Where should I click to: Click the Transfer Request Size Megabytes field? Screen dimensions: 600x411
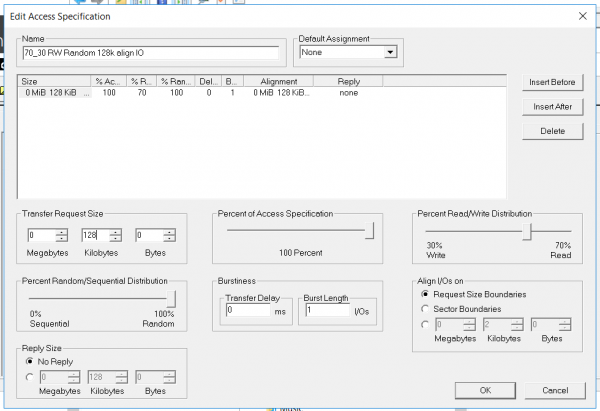(41, 236)
